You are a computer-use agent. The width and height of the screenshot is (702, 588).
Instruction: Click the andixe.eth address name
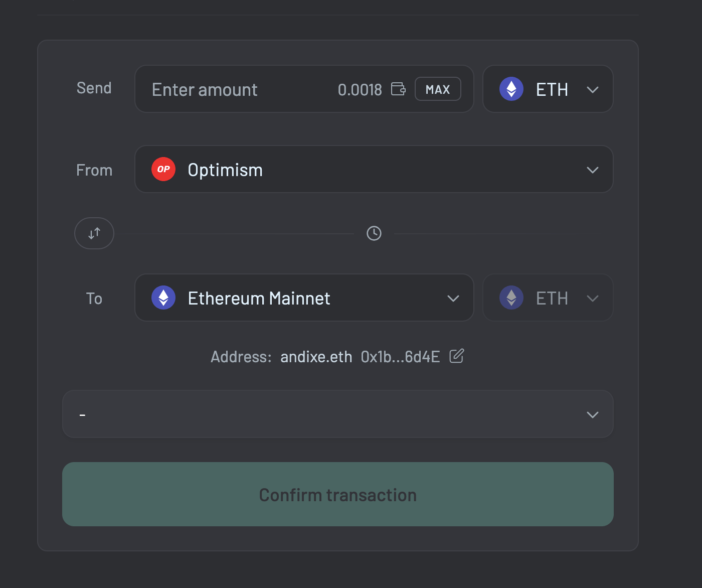[x=316, y=357]
